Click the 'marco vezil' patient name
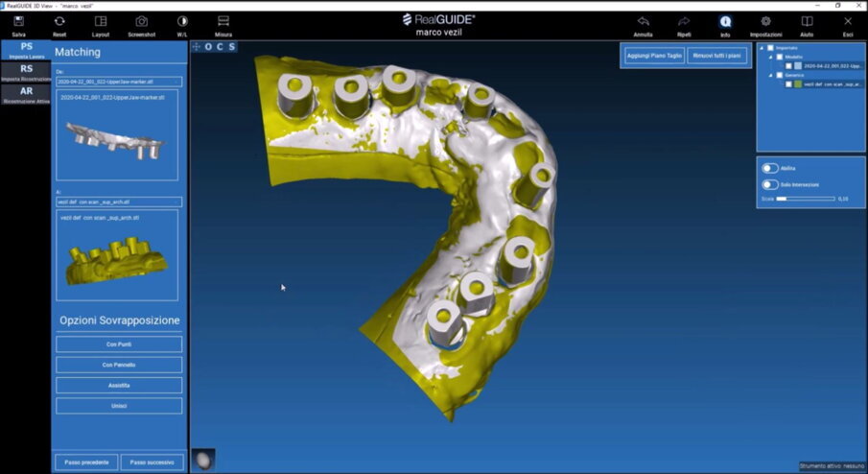This screenshot has height=474, width=868. [438, 33]
